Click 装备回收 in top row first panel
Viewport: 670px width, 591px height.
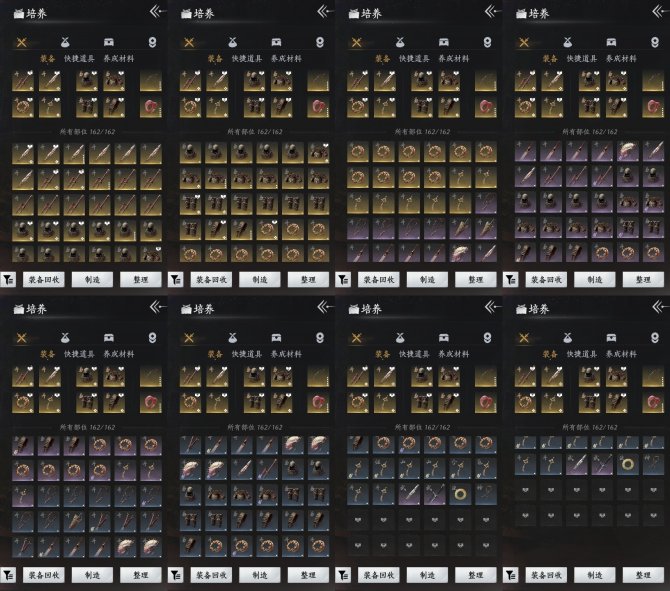point(44,279)
